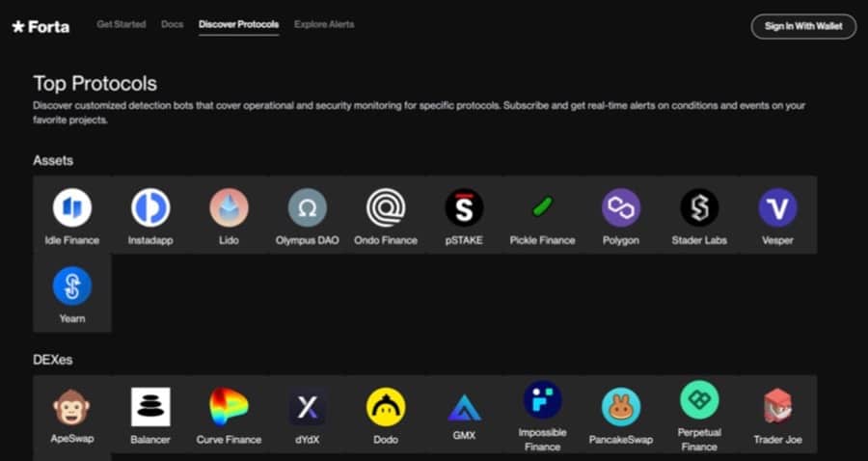The width and height of the screenshot is (868, 461).
Task: Click the Forta star logo
Action: [x=18, y=27]
